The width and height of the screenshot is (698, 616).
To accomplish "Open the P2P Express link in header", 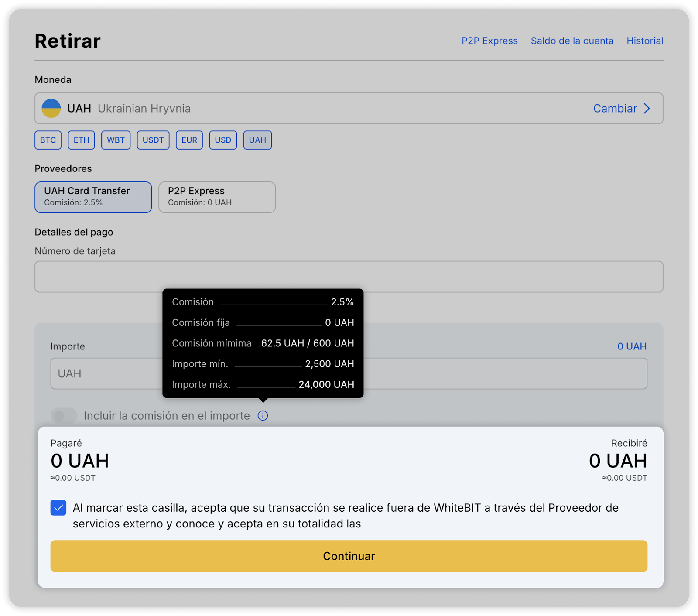I will [489, 41].
